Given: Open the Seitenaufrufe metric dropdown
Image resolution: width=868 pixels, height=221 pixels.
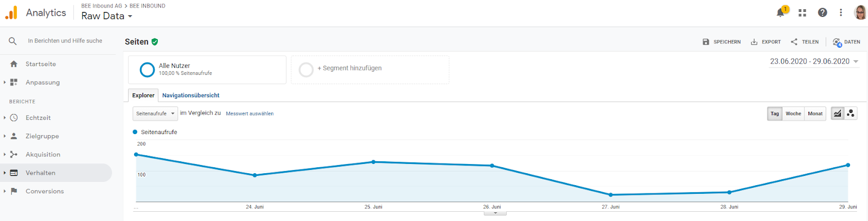Looking at the screenshot, I should tap(155, 113).
